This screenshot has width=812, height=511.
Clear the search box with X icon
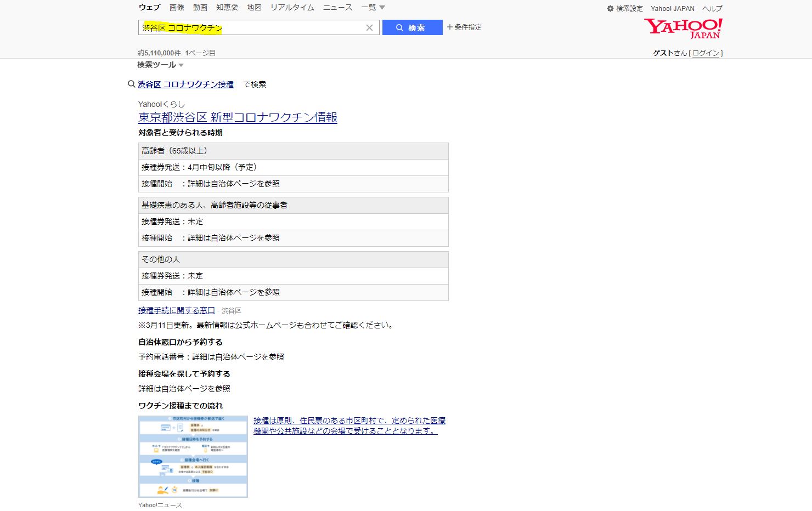point(369,27)
